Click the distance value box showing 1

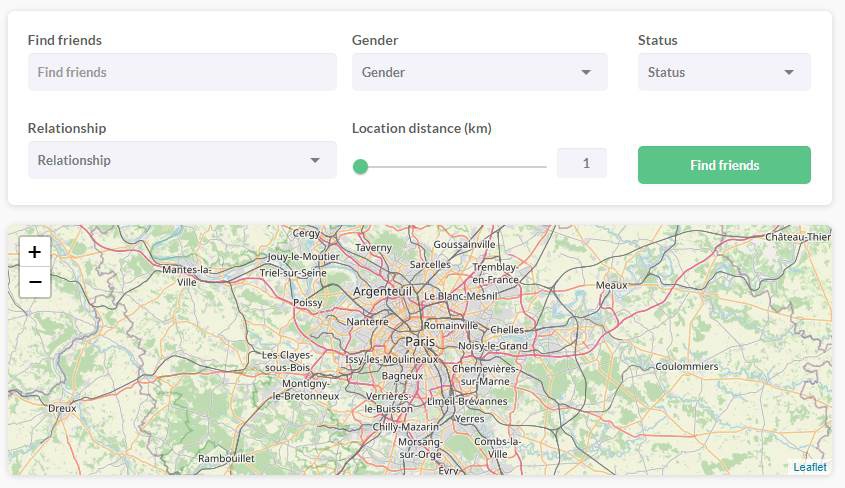point(582,163)
